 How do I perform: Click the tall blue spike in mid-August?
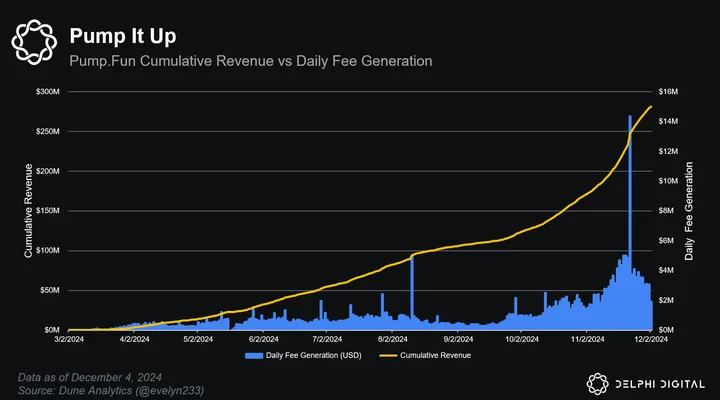[412, 293]
